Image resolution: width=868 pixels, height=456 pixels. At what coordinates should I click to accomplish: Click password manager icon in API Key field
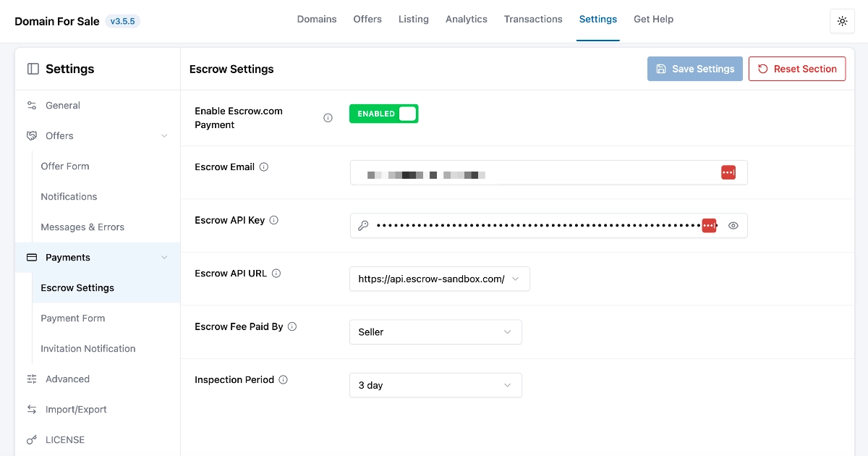click(x=710, y=226)
